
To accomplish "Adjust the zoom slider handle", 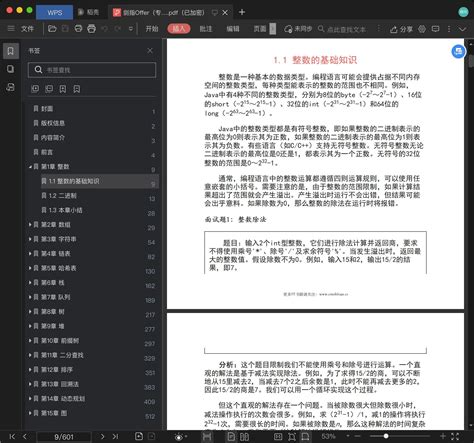I will pos(386,436).
